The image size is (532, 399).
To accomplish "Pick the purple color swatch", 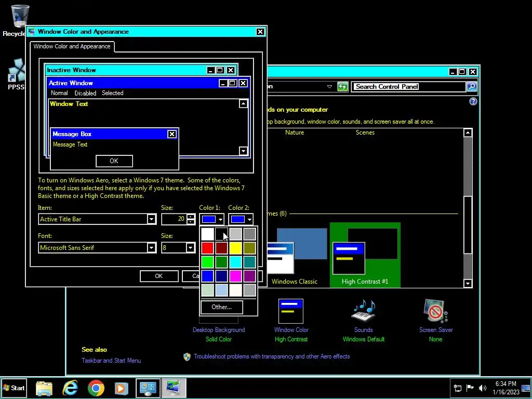I will (249, 276).
